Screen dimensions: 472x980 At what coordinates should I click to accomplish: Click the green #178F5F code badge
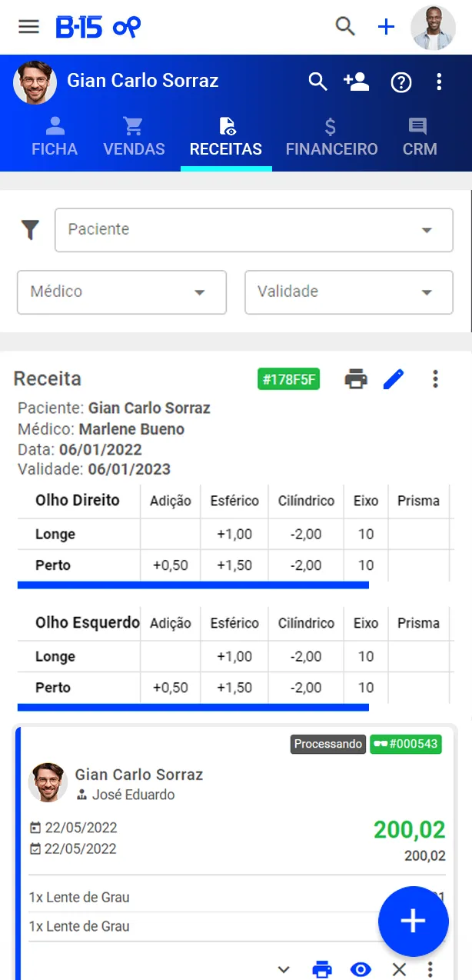(288, 378)
